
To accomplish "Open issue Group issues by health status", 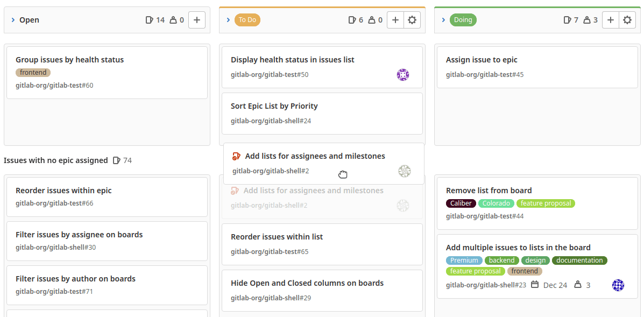I will pyautogui.click(x=69, y=60).
